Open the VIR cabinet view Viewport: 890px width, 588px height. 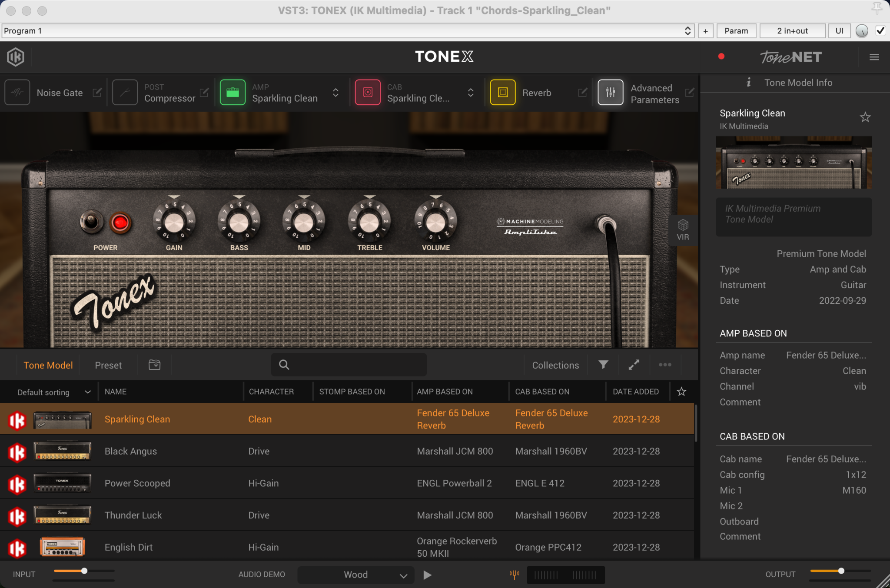click(683, 230)
